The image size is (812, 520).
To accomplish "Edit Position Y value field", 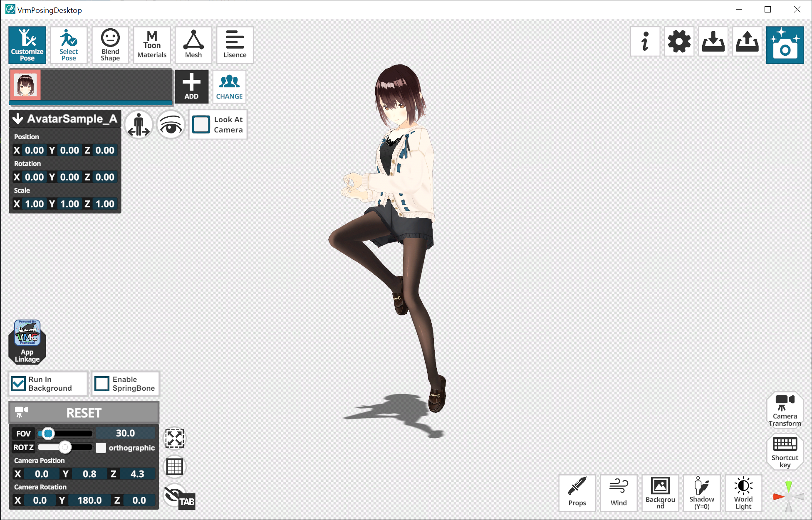I will tap(69, 150).
